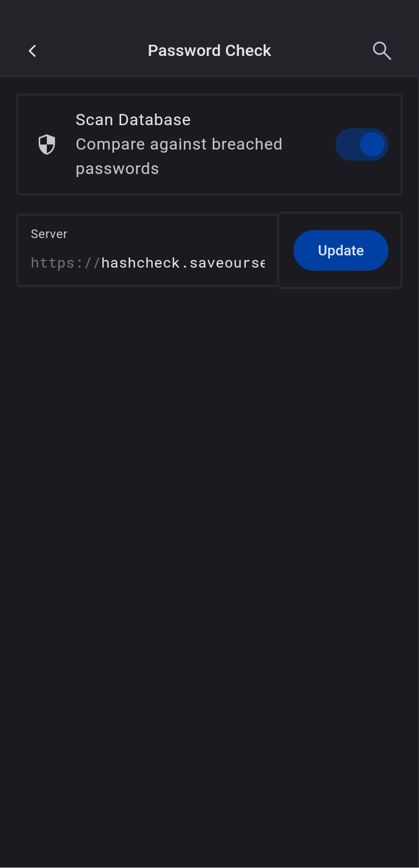Click the Server field label
This screenshot has height=868, width=419.
click(49, 234)
